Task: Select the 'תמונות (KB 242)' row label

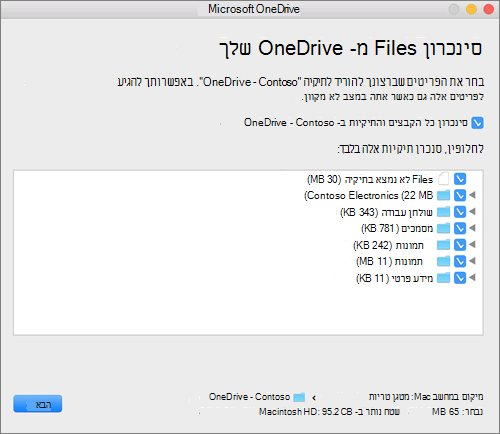Action: click(388, 245)
